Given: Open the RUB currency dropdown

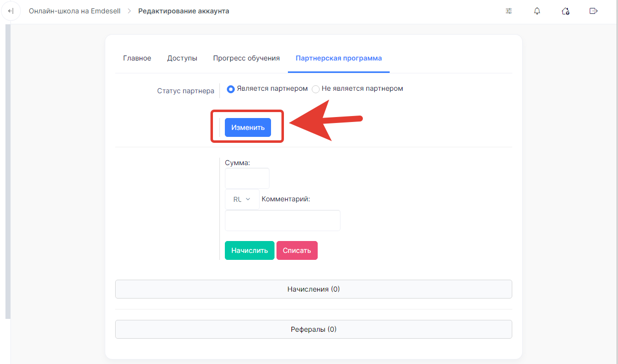Looking at the screenshot, I should click(x=242, y=199).
